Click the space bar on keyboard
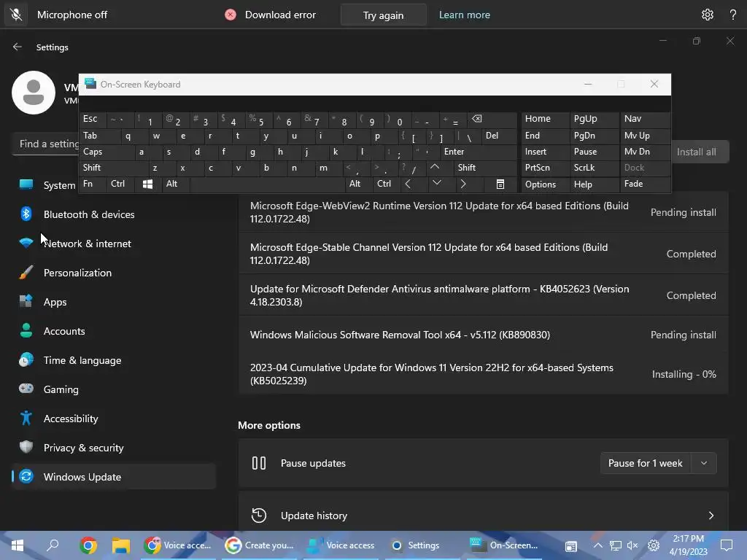 tap(268, 184)
